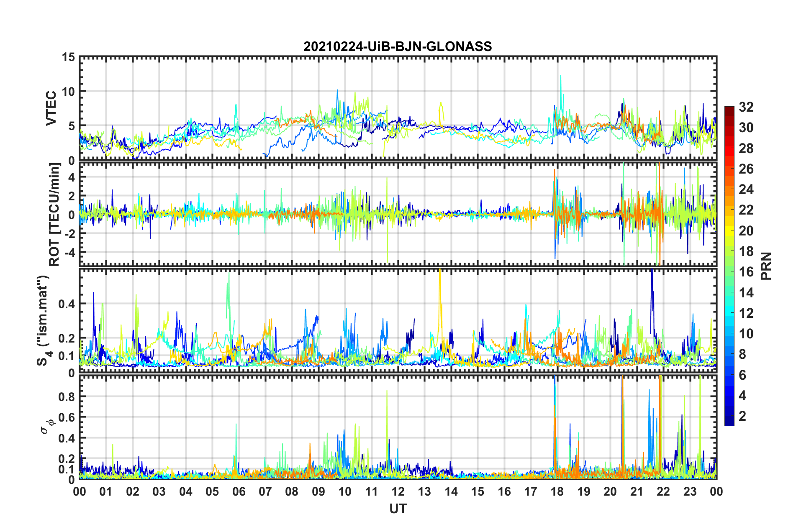Click VTEC axis tick label 5
This screenshot has height=532, width=796.
pos(72,126)
